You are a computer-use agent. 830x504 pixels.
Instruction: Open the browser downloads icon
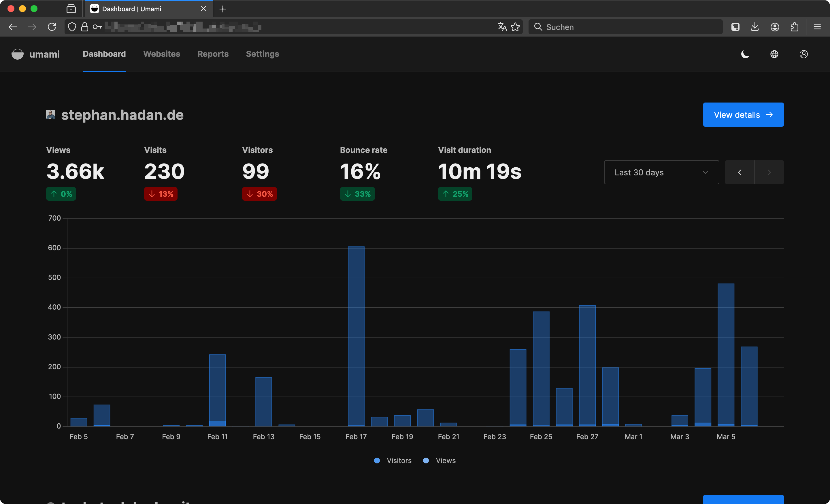point(754,27)
